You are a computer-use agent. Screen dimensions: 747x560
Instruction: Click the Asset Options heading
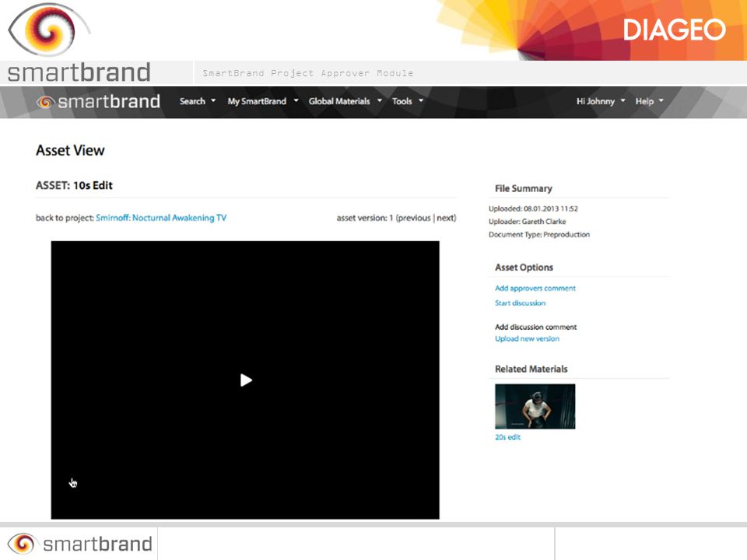click(x=524, y=268)
